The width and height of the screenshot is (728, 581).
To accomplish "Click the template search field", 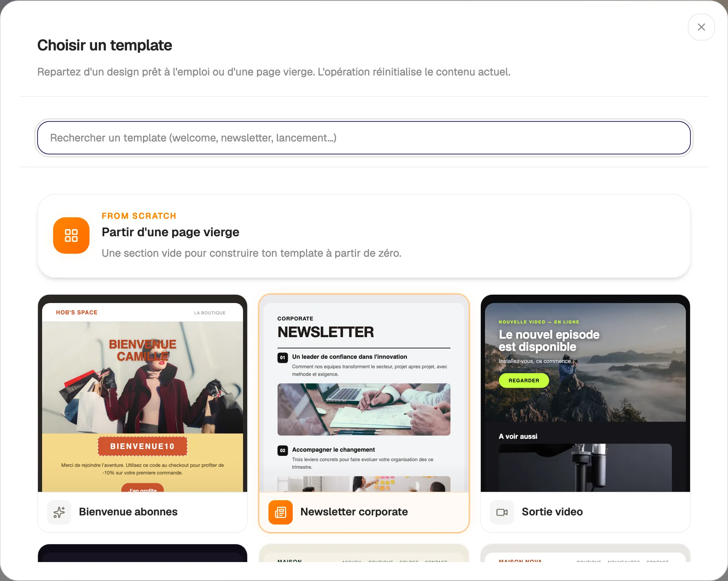I will click(x=364, y=138).
